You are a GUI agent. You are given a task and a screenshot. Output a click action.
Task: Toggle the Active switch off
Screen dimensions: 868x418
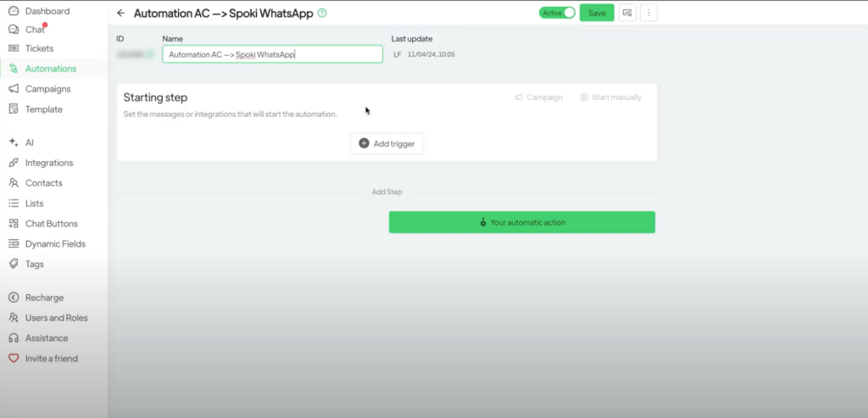click(557, 13)
